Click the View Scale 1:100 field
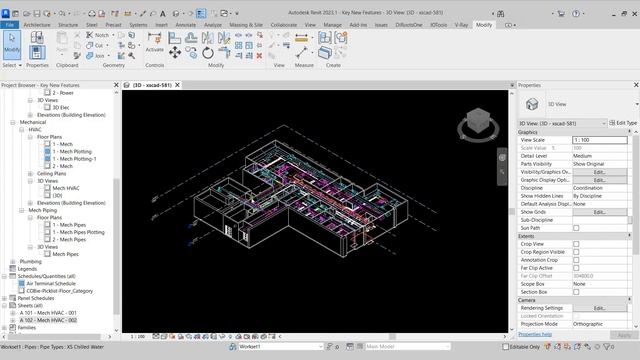Screen dimensions: 640x360 [600, 140]
